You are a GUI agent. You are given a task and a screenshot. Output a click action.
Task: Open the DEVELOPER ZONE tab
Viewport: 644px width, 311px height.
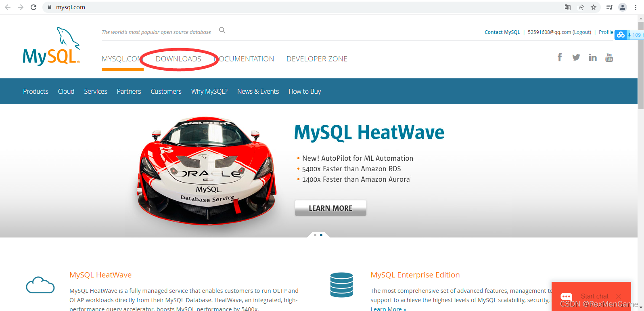tap(317, 59)
